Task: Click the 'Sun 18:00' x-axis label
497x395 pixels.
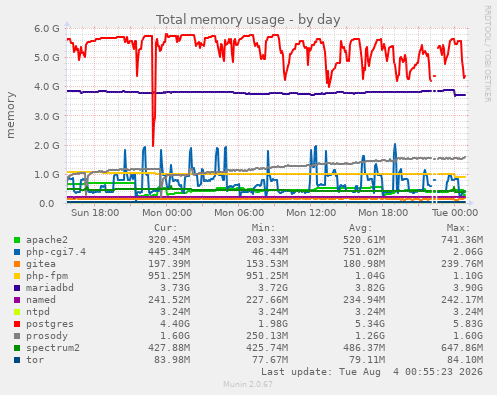Action: click(x=95, y=213)
